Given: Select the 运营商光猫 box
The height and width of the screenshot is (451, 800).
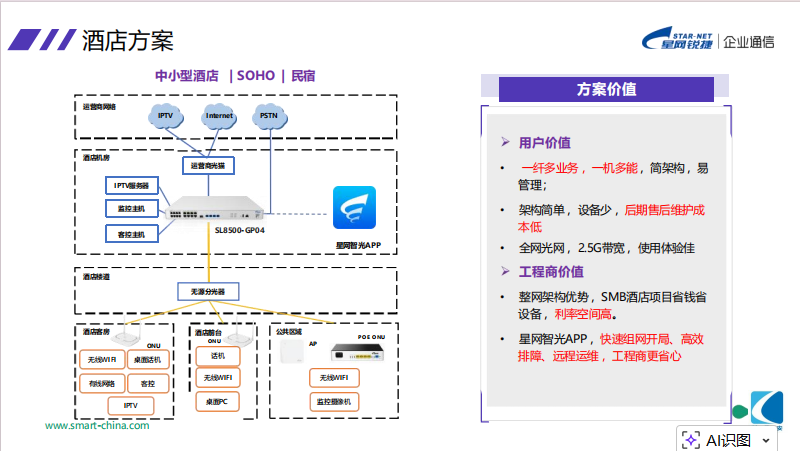Looking at the screenshot, I should coord(208,165).
